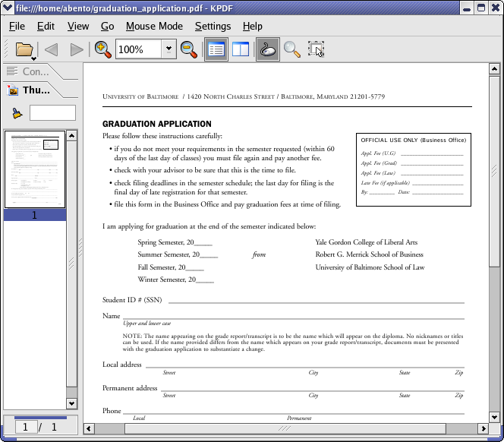Toggle Two Pages view mode

coord(241,49)
